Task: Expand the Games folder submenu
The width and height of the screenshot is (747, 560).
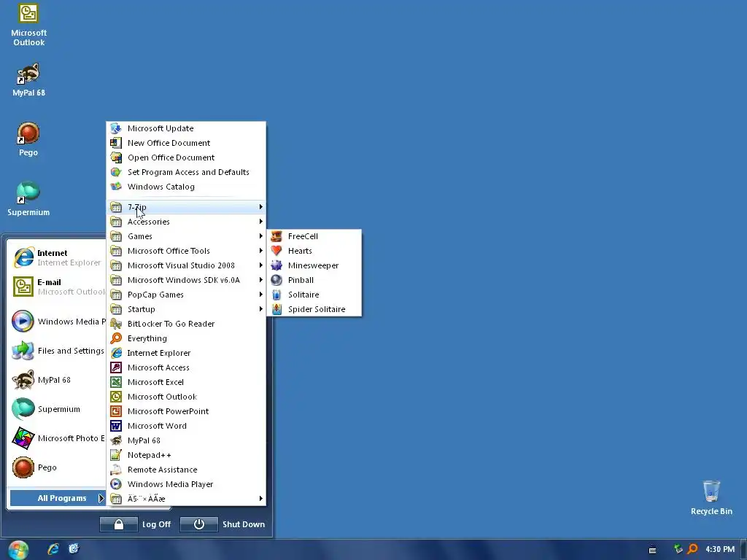Action: pyautogui.click(x=186, y=236)
